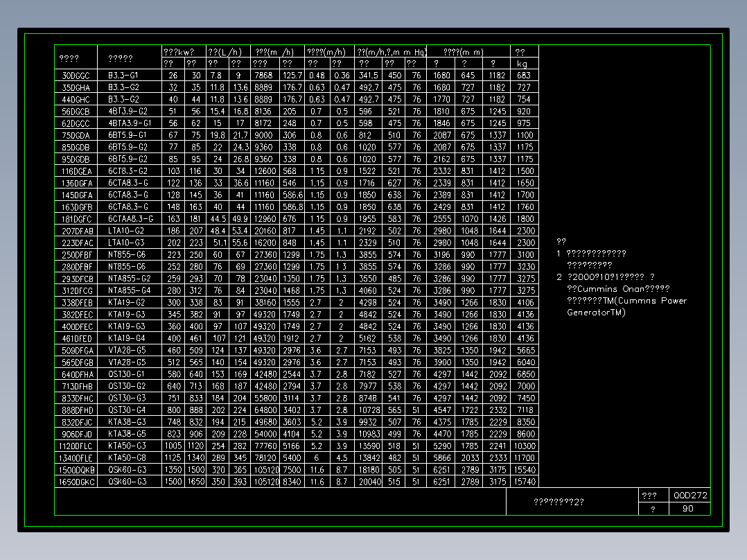Click engine cell KTA38-G5
Image resolution: width=747 pixels, height=560 pixels.
click(x=130, y=434)
